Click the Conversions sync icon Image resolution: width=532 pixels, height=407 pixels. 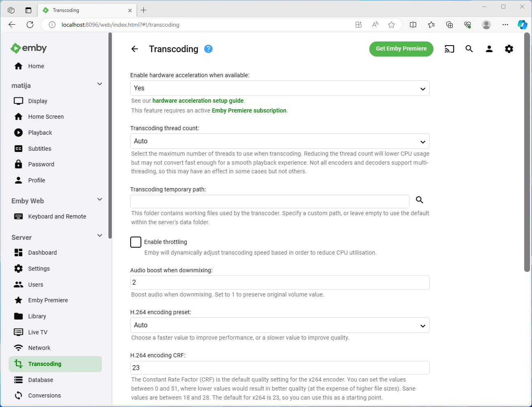point(18,396)
